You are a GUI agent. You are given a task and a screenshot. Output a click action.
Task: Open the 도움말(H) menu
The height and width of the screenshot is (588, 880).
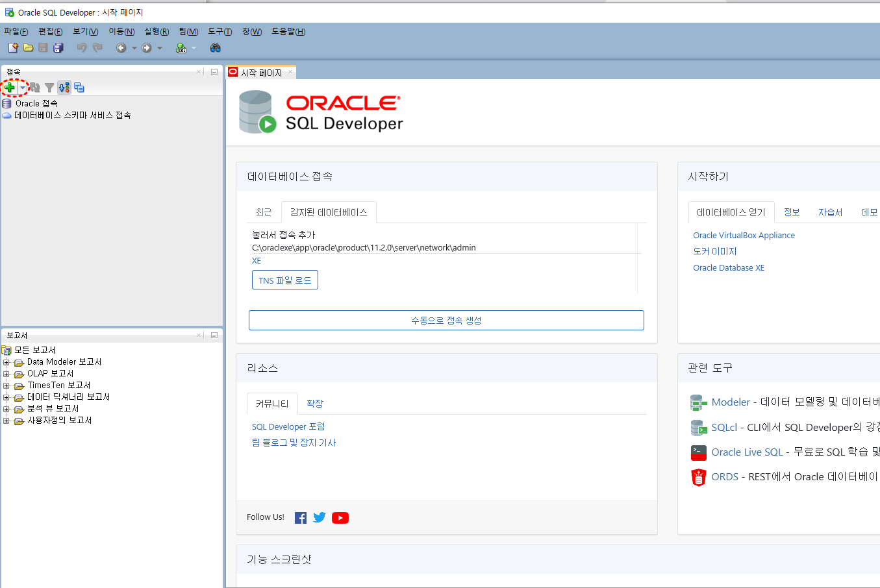pyautogui.click(x=288, y=31)
